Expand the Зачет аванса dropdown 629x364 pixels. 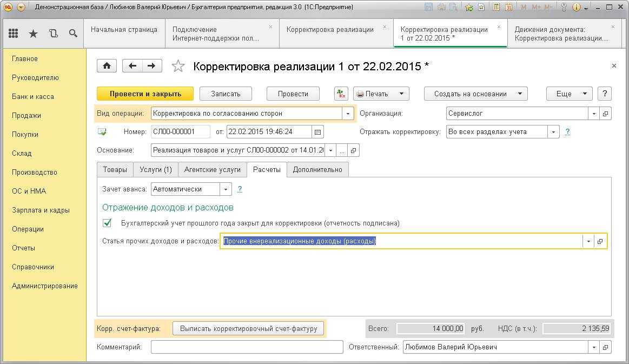click(x=226, y=189)
